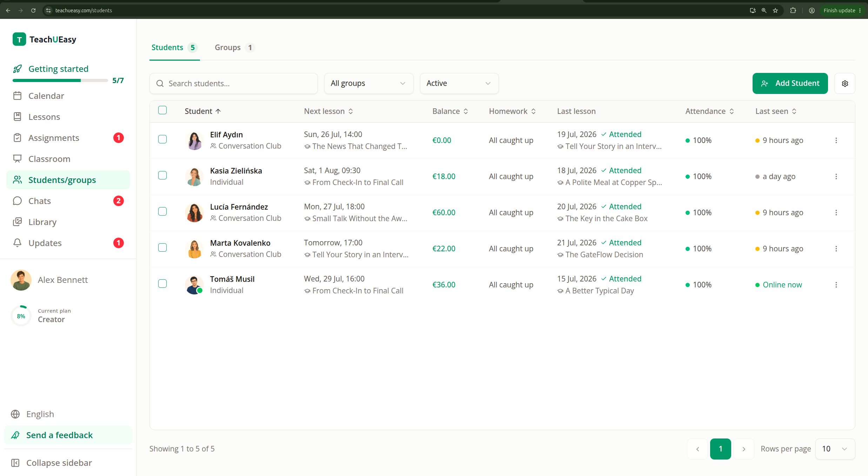The height and width of the screenshot is (476, 868).
Task: Open row actions menu for Marta Kovalenko
Action: pyautogui.click(x=836, y=249)
